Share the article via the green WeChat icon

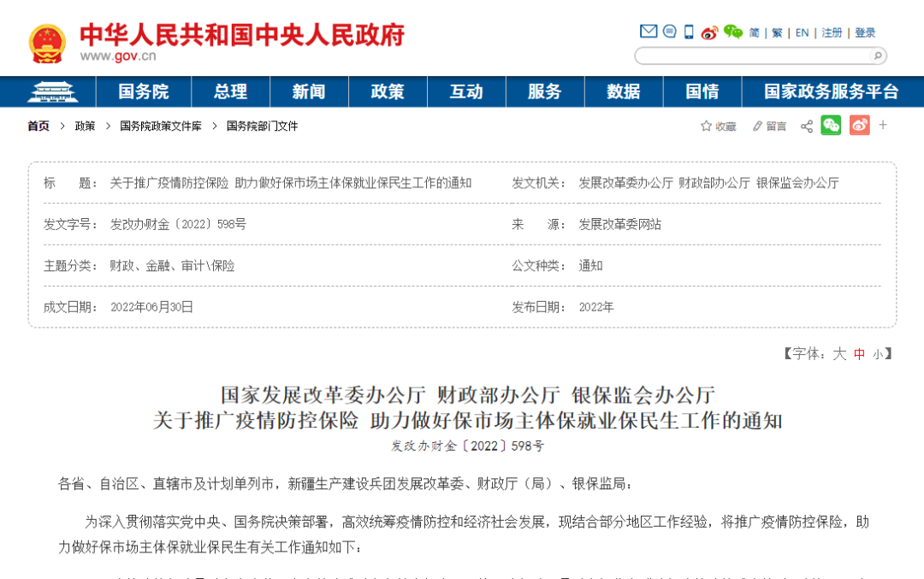pos(831,126)
